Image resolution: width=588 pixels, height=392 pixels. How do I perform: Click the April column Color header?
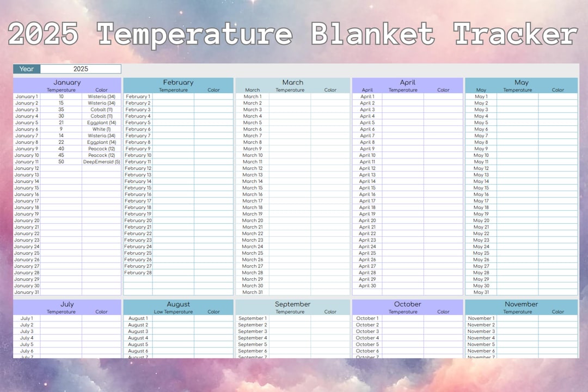coord(443,90)
